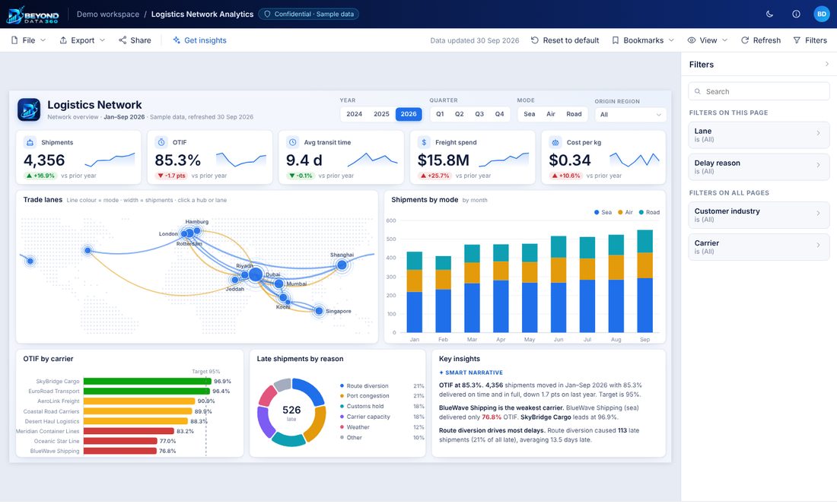Filter by quarter Q2
The height and width of the screenshot is (504, 837).
459,114
